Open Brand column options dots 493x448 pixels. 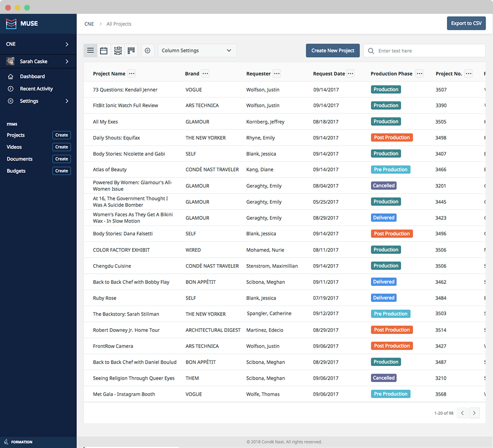point(205,74)
